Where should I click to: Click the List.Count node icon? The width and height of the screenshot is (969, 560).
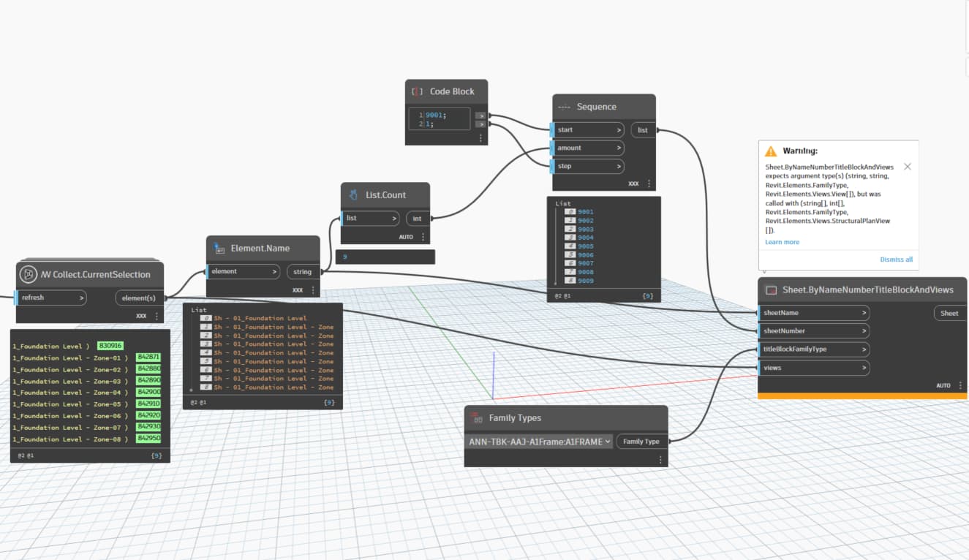point(353,195)
